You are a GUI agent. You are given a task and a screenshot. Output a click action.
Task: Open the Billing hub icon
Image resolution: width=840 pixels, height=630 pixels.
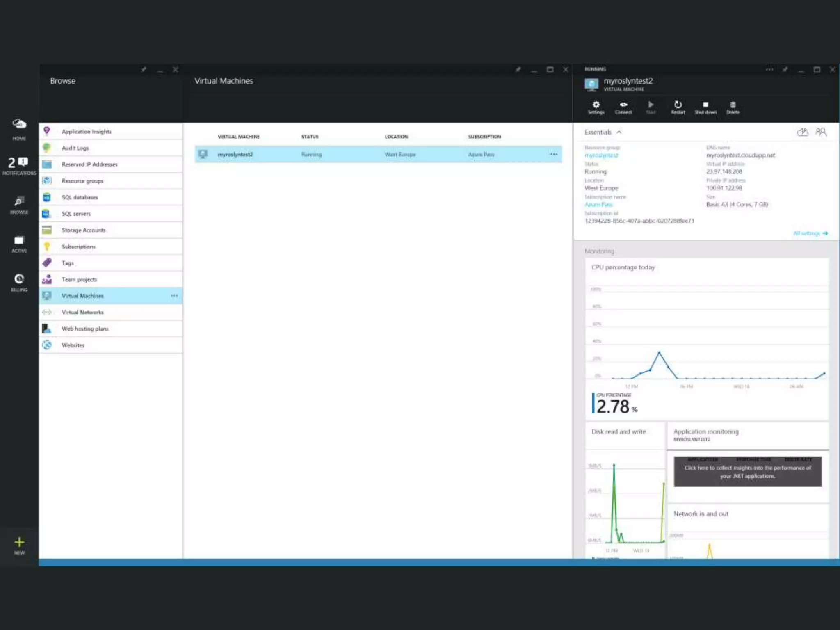(19, 283)
